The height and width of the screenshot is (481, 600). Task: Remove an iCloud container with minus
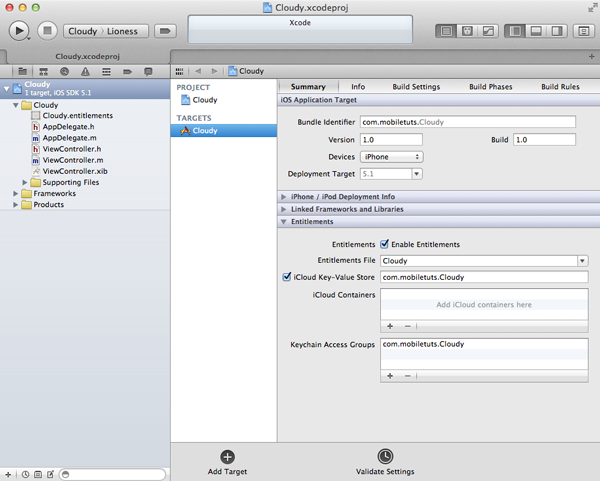click(x=408, y=326)
